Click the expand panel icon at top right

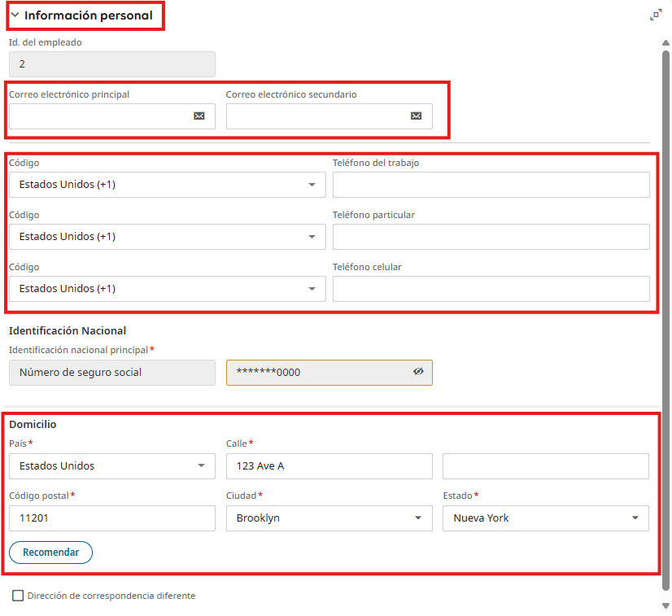point(656,15)
